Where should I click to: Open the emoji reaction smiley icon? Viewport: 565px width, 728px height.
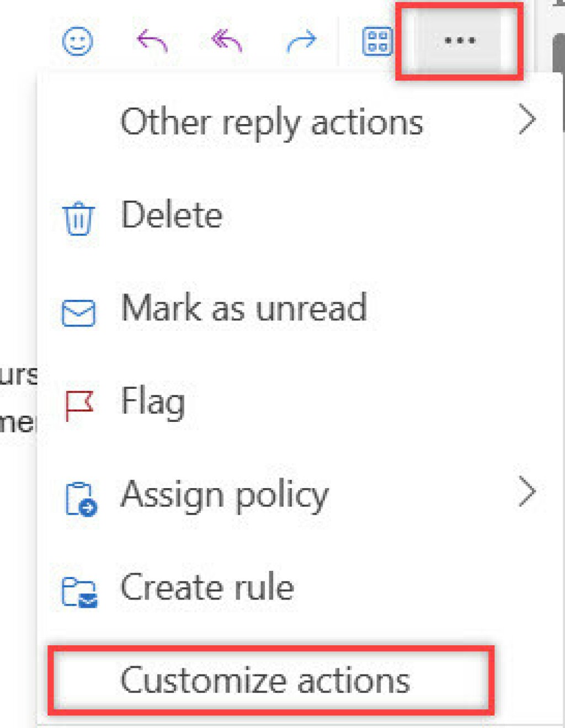coord(77,41)
